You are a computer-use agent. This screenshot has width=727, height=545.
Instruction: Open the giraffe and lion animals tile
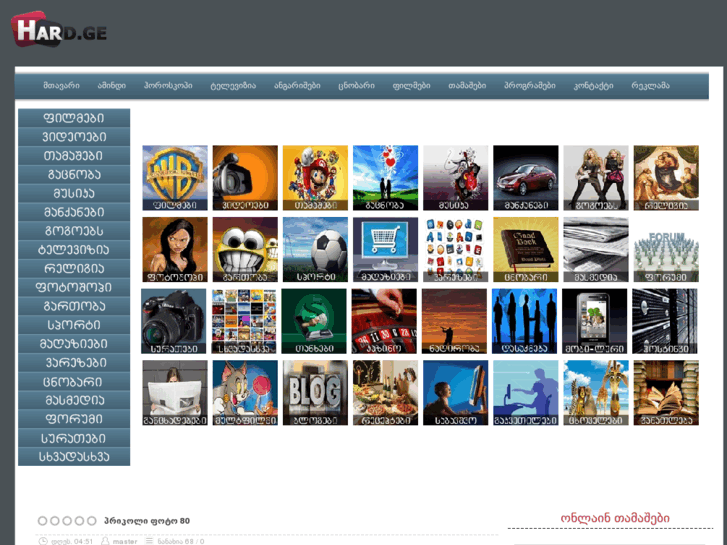click(596, 393)
